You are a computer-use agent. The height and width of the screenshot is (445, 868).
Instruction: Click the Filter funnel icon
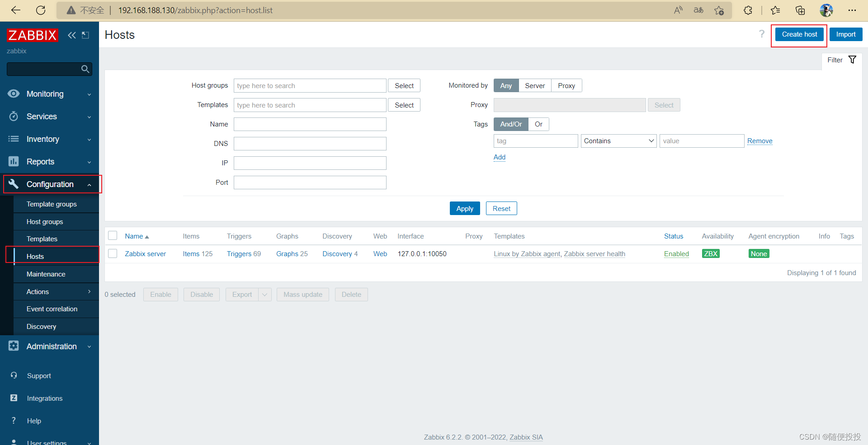[852, 60]
